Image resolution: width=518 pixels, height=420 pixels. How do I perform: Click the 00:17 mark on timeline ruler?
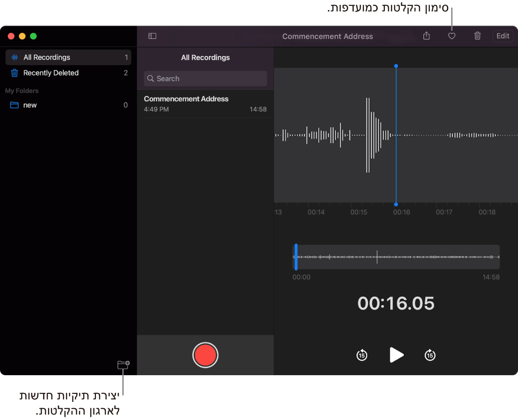pyautogui.click(x=444, y=212)
